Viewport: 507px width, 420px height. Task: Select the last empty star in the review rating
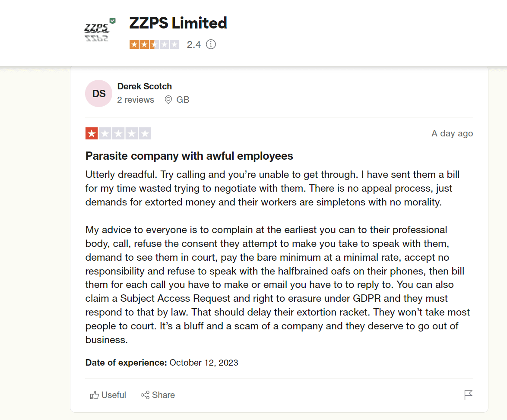pyautogui.click(x=145, y=134)
